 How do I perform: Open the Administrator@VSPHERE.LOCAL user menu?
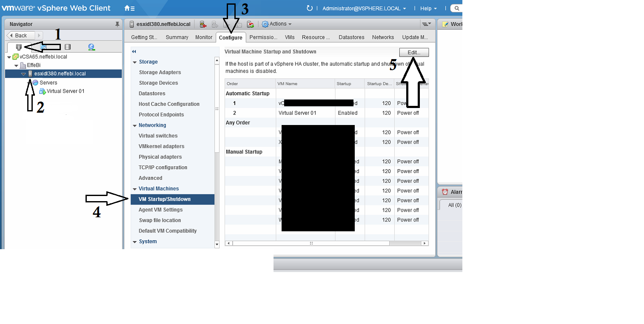[x=364, y=8]
